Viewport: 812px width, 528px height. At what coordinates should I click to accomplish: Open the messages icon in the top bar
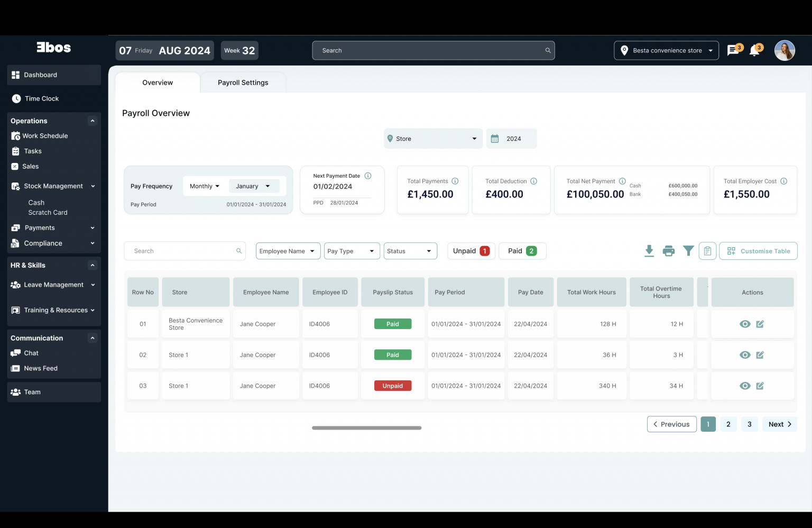point(734,50)
